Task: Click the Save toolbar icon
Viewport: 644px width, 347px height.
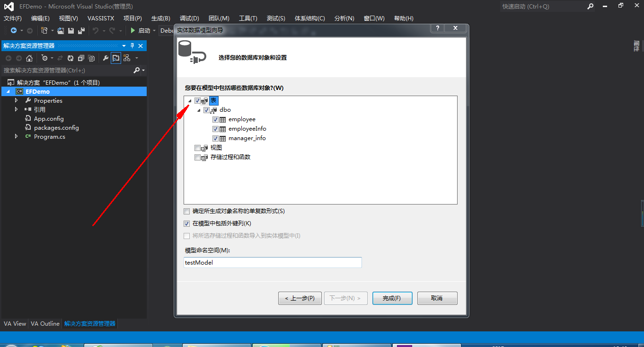Action: tap(71, 30)
